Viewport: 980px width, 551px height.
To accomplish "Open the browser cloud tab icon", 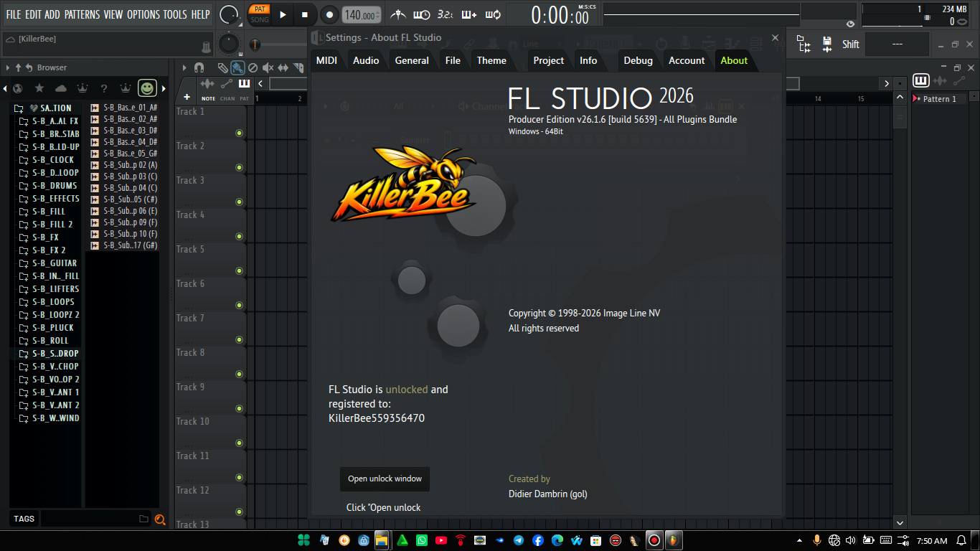I will [x=61, y=88].
